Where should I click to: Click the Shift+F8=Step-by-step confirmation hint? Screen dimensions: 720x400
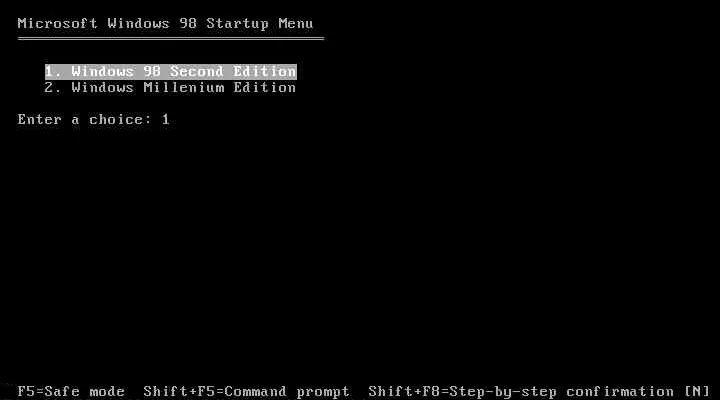pyautogui.click(x=521, y=392)
